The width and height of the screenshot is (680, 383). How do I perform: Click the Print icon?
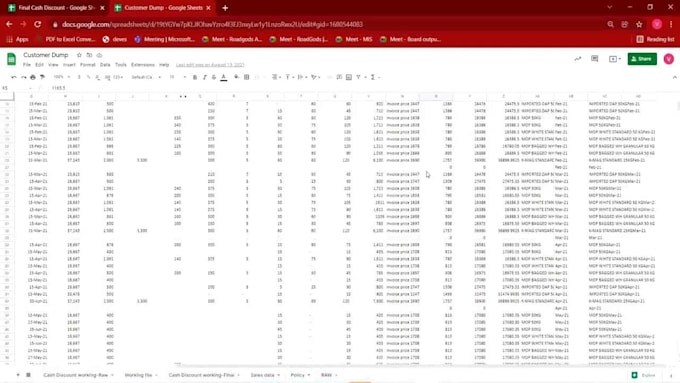coord(33,77)
